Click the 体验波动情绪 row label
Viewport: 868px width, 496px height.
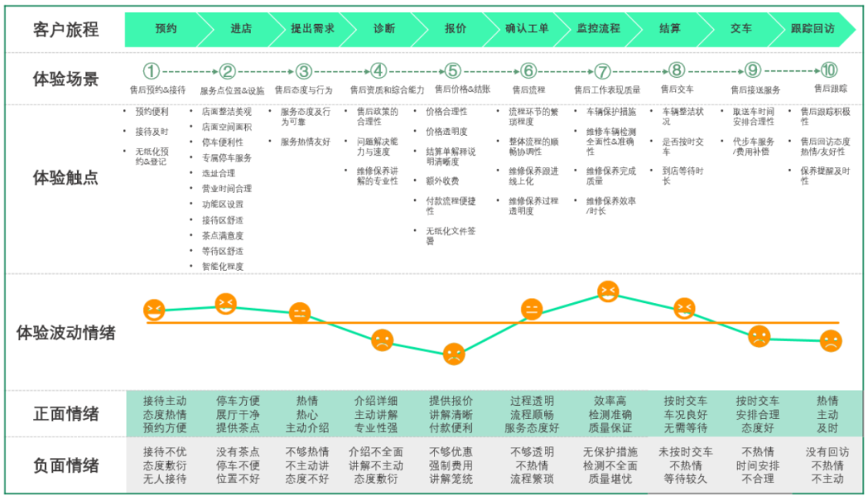[x=65, y=332]
